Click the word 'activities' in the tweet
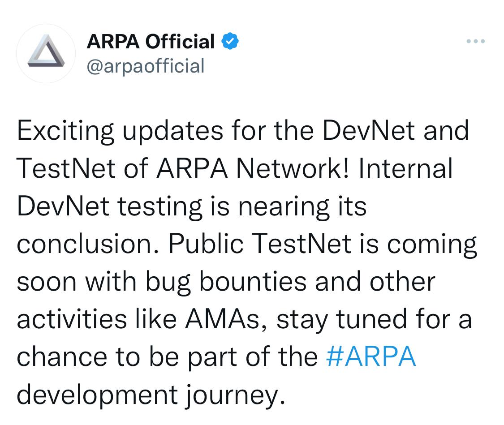Screen dimensions: 504x425 72,319
